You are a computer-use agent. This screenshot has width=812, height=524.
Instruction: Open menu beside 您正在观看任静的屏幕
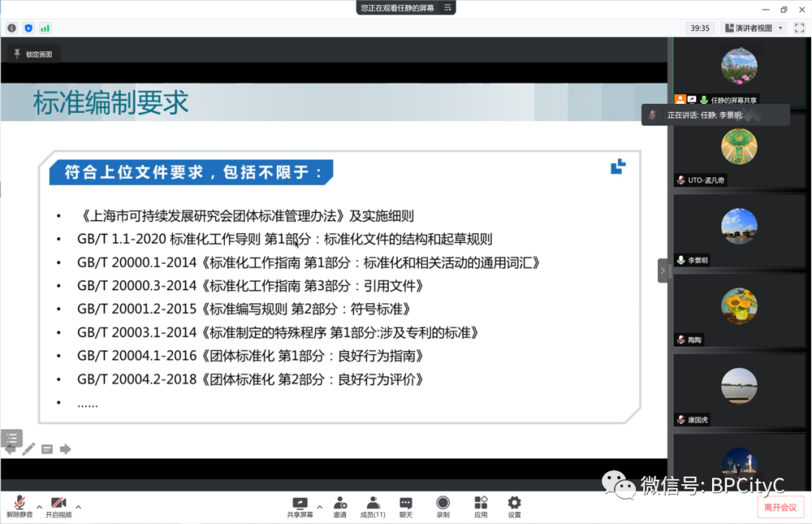pyautogui.click(x=448, y=8)
